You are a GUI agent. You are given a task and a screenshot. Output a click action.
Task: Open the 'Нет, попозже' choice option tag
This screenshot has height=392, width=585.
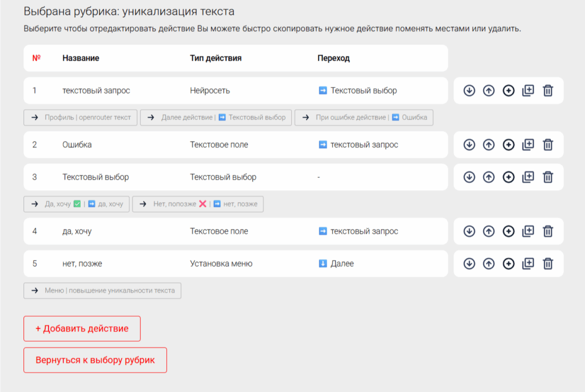(198, 204)
